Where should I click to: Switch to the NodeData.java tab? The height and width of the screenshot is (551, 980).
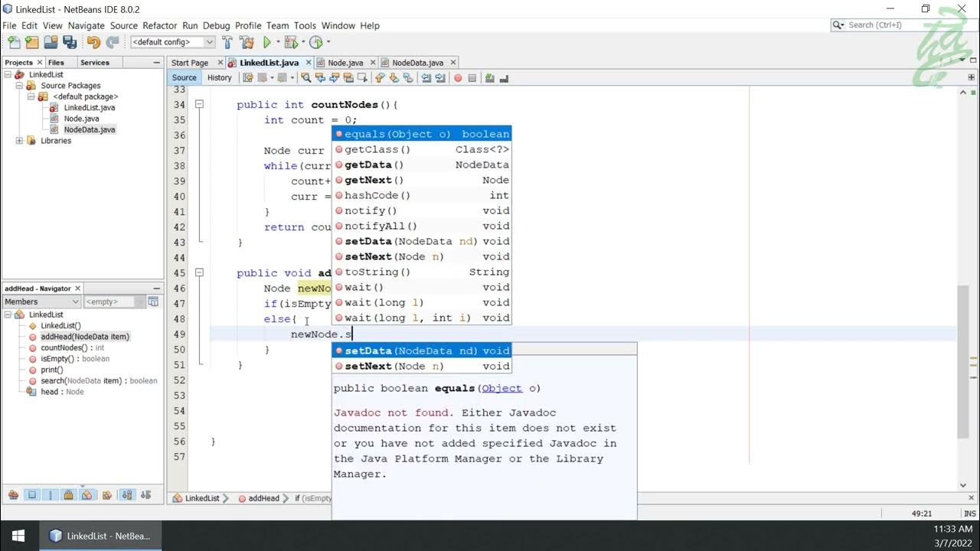pyautogui.click(x=417, y=63)
